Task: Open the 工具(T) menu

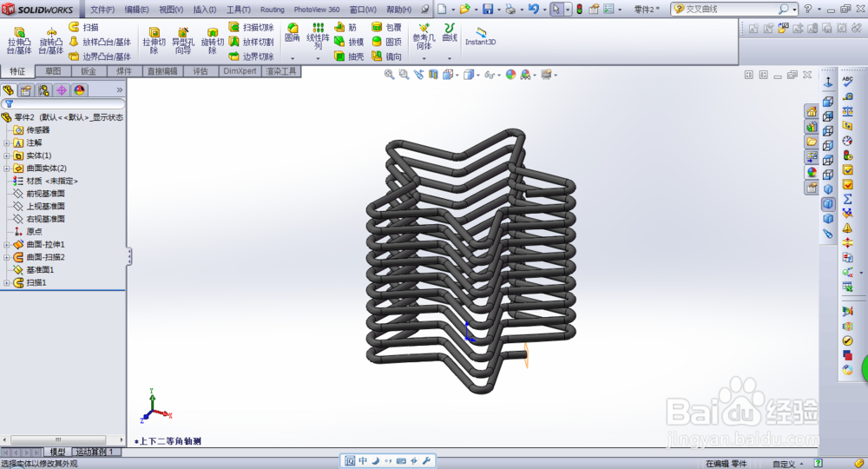Action: point(238,10)
